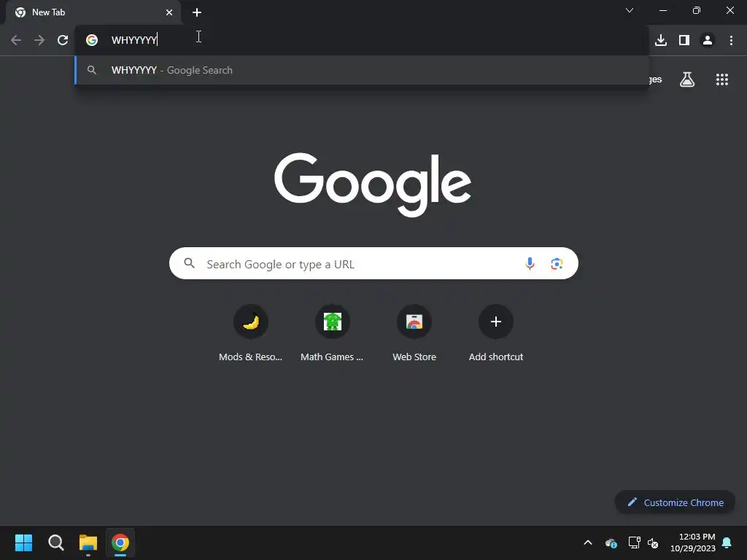The height and width of the screenshot is (560, 747).
Task: Click the back navigation arrow
Action: 16,40
